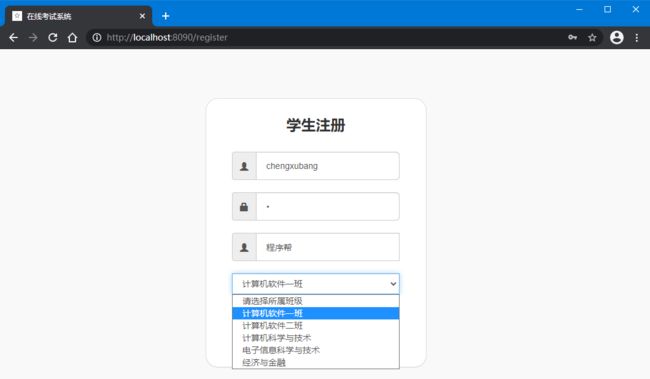Viewport: 650px width, 379px height.
Task: Open the browser three-dot menu
Action: 637,38
